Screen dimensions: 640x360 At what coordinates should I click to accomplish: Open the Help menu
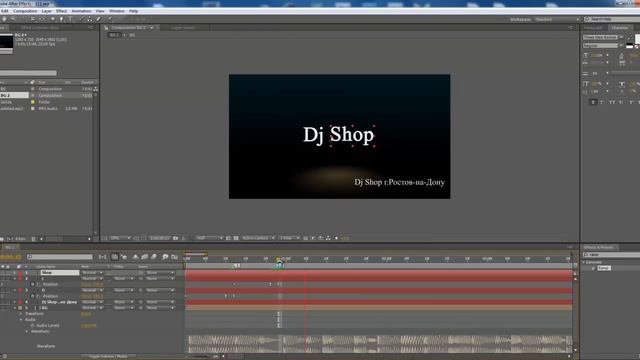133,11
